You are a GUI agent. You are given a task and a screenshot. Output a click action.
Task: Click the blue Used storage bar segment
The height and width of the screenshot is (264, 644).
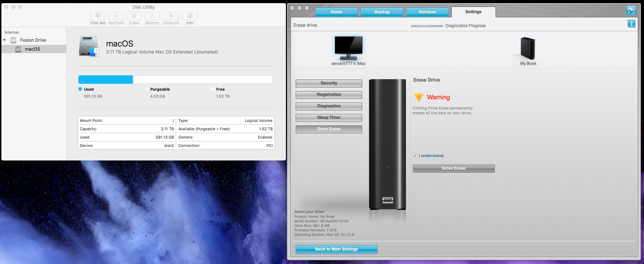click(106, 80)
